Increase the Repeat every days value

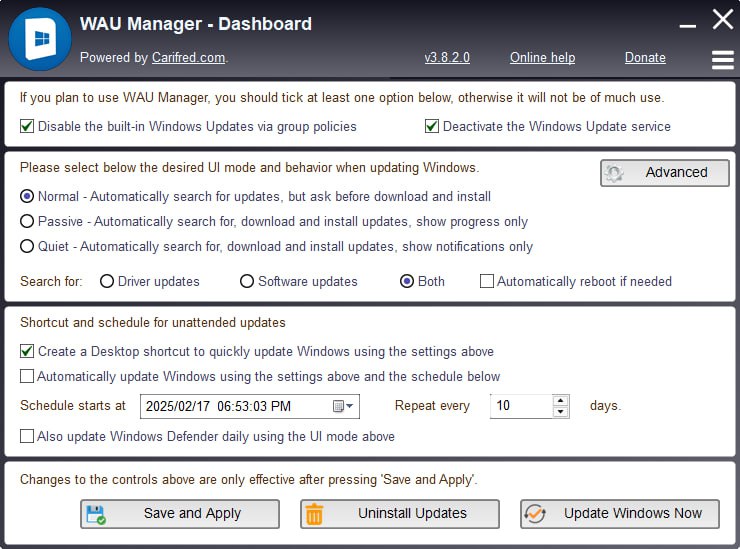560,400
